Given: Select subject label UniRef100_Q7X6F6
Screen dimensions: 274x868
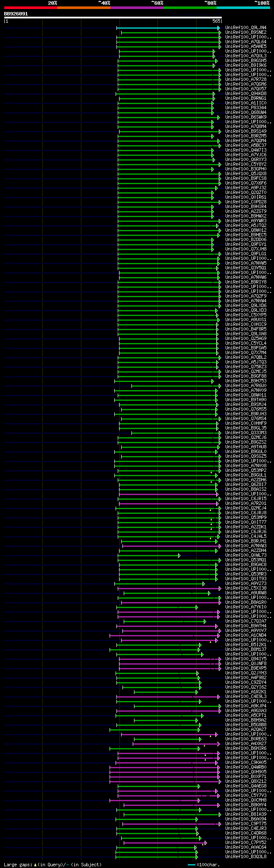Looking at the screenshot, I should pyautogui.click(x=246, y=183).
